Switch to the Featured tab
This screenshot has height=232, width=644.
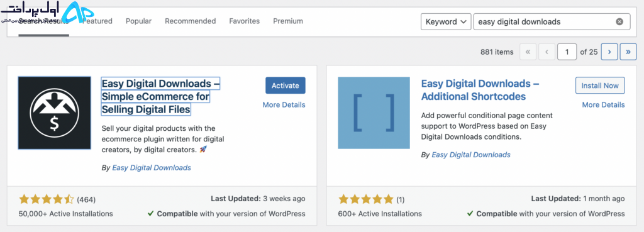click(97, 21)
